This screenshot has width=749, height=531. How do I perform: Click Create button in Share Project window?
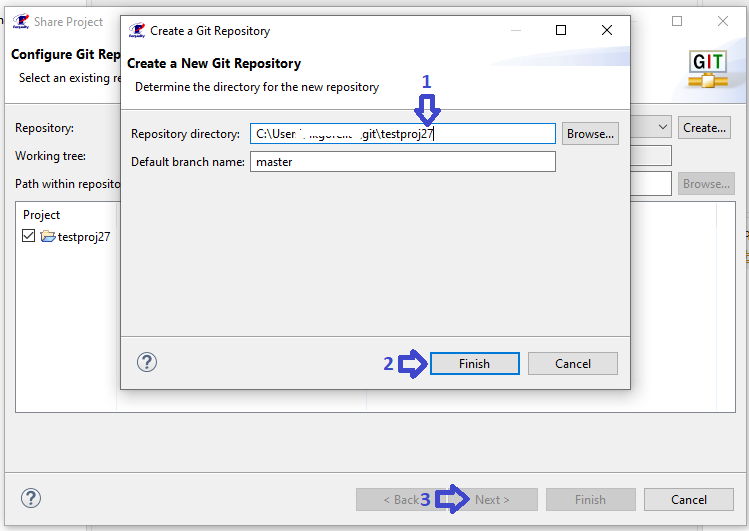704,127
